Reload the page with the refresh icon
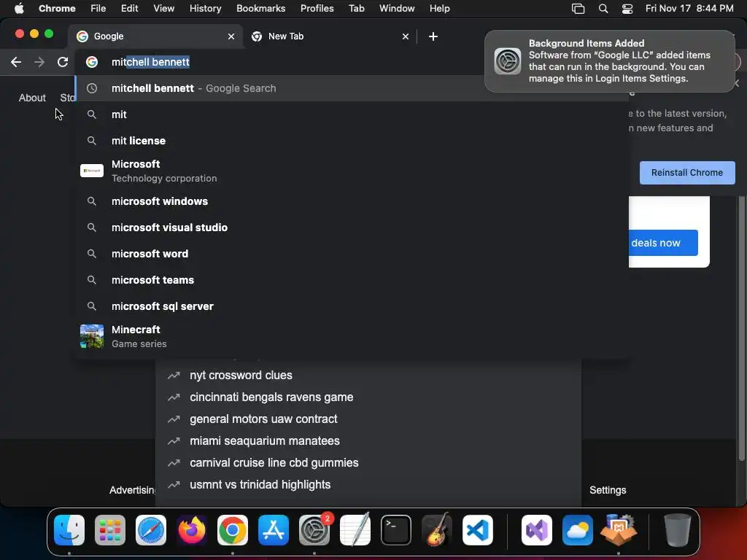 (63, 62)
